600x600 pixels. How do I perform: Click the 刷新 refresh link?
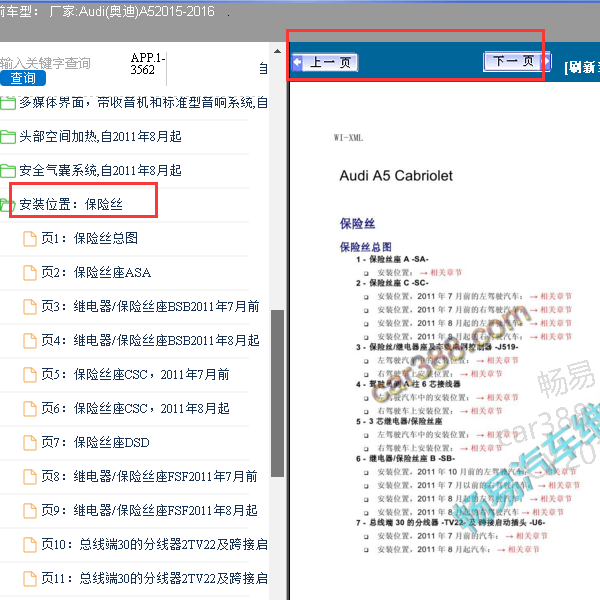[x=582, y=67]
